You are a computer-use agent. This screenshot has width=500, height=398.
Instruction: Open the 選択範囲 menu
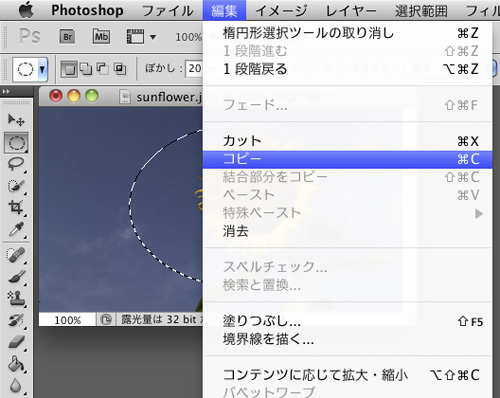point(421,11)
